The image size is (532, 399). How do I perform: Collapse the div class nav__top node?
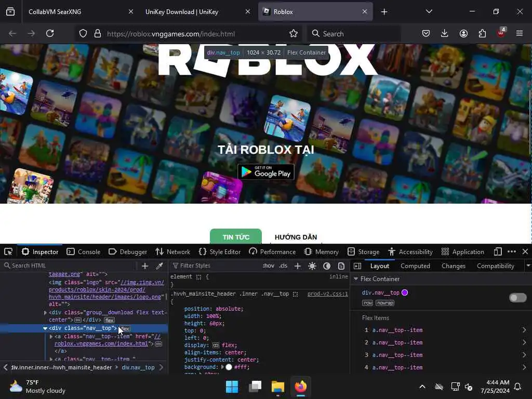point(45,328)
